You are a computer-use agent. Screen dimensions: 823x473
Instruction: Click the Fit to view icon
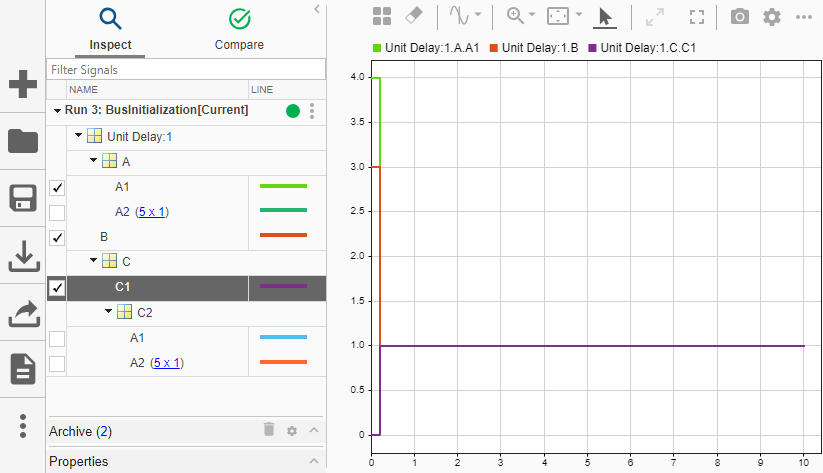click(557, 16)
